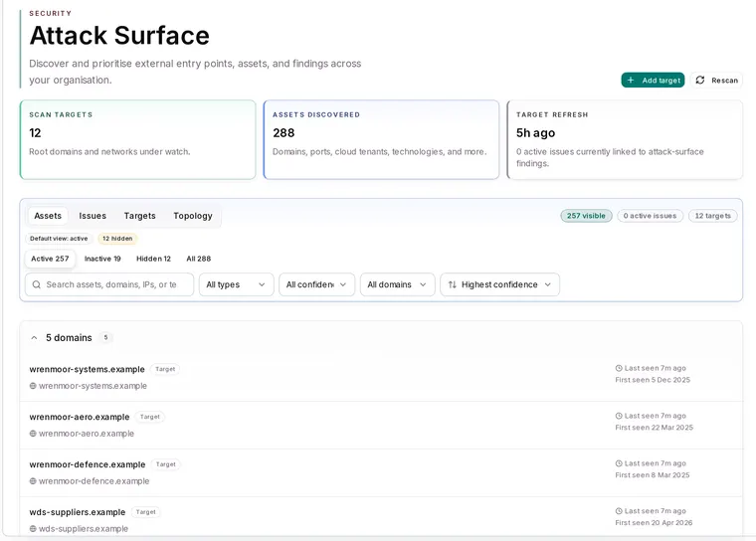Click the text 'First seen 8 Mar 2025'
This screenshot has height=541, width=756.
pos(653,475)
